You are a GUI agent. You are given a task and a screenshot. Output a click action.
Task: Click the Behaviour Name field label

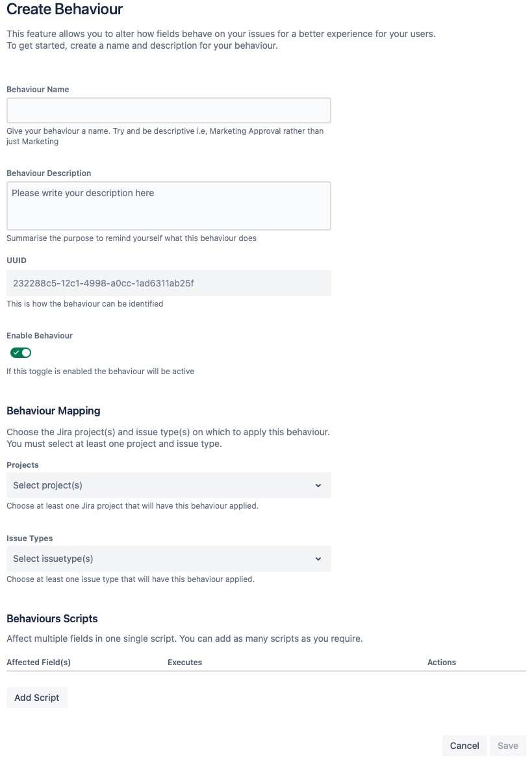(x=38, y=89)
